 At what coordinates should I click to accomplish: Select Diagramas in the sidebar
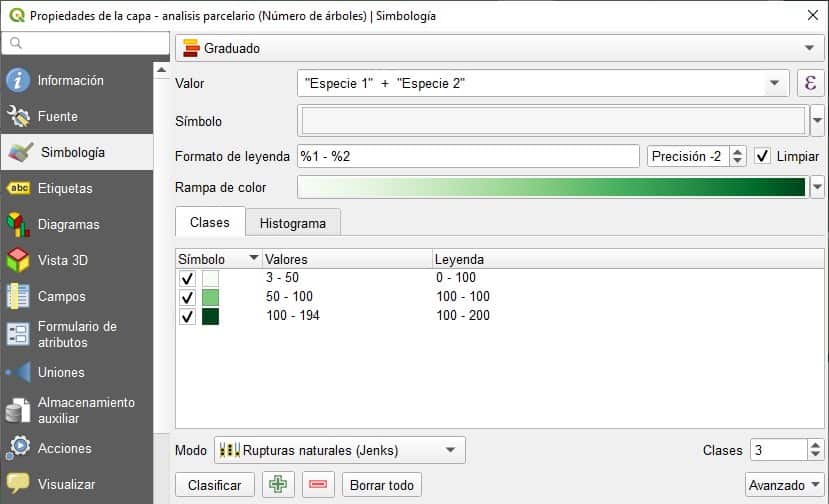68,224
